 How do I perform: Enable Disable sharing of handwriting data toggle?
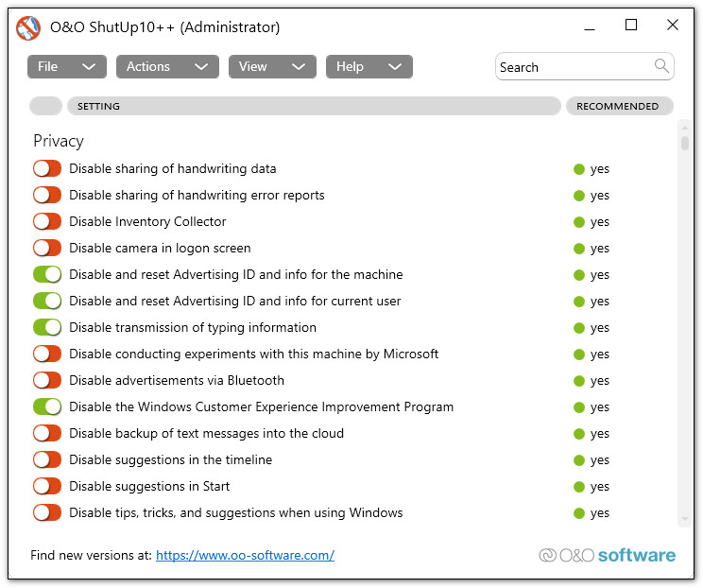click(47, 168)
